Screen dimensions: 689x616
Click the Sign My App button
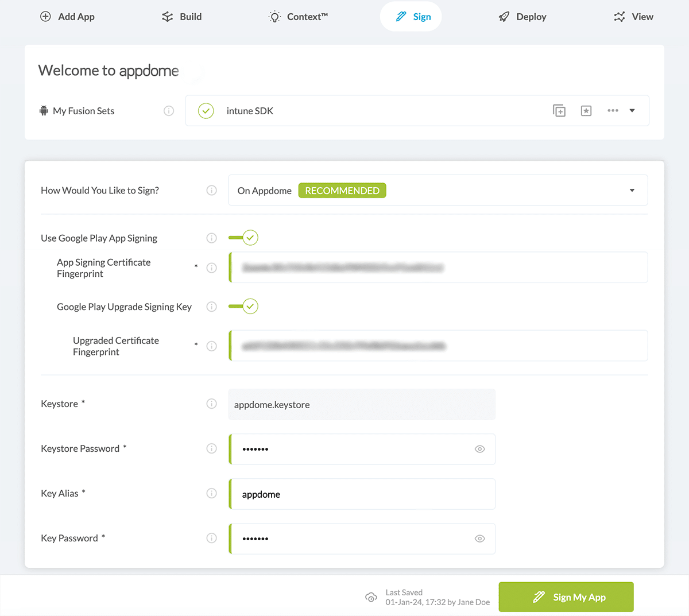point(566,596)
